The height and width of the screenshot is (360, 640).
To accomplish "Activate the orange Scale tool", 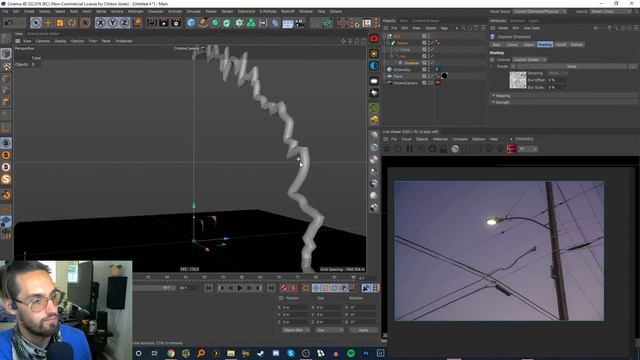I will click(60, 23).
